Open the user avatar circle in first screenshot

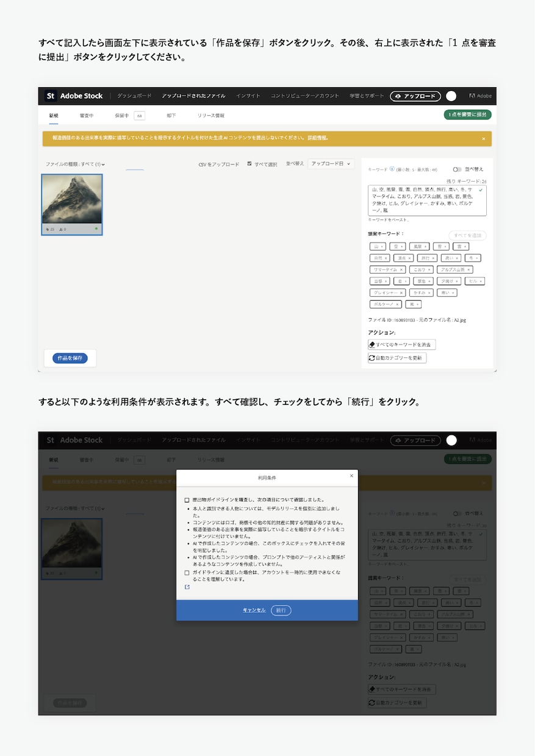coord(451,96)
